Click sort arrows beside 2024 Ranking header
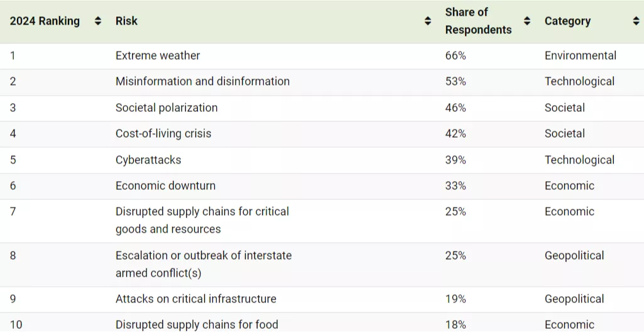644x332 pixels. 97,21
